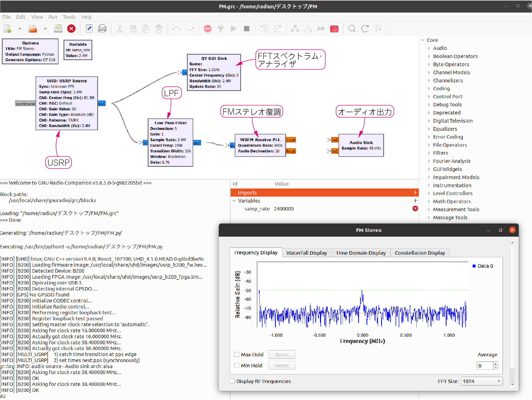The height and width of the screenshot is (400, 532).
Task: Click the Reload blocks icon
Action: (x=365, y=28)
